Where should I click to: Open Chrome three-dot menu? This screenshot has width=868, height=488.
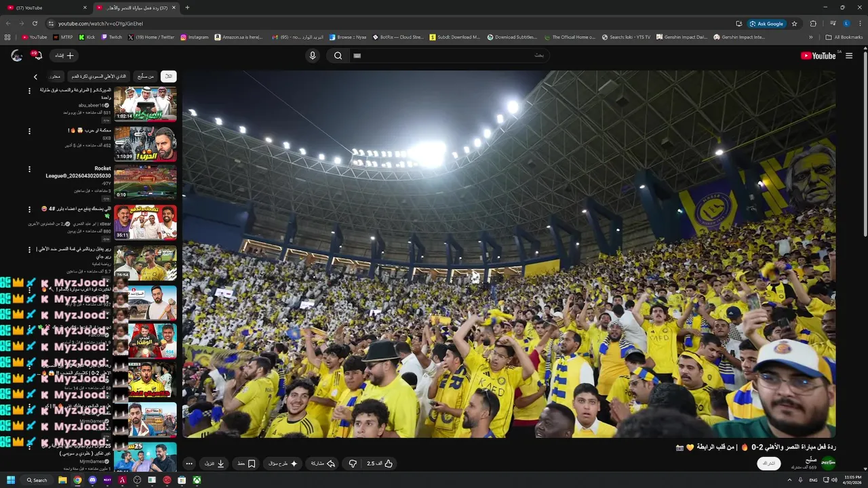click(860, 23)
